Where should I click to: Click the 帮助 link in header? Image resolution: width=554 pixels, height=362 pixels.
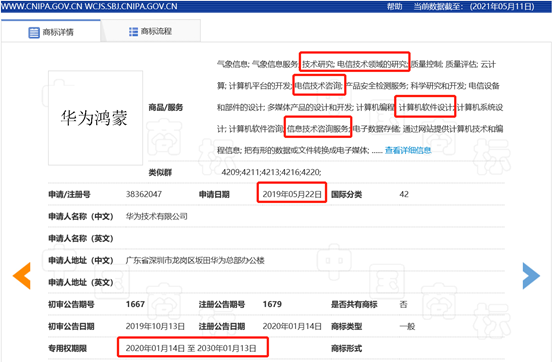pyautogui.click(x=394, y=6)
